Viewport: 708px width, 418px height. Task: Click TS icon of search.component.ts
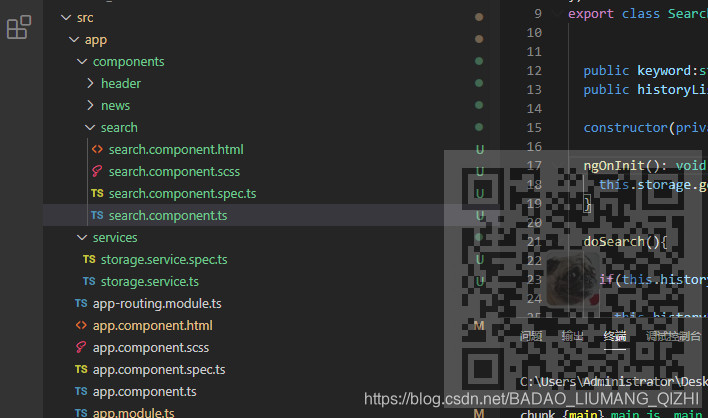coord(97,215)
